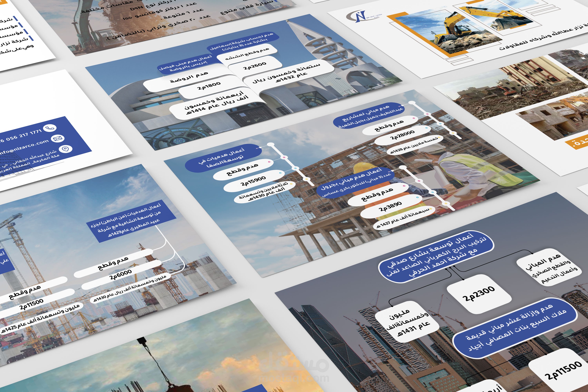Click the location pin icon
588x392 pixels.
tap(65, 149)
